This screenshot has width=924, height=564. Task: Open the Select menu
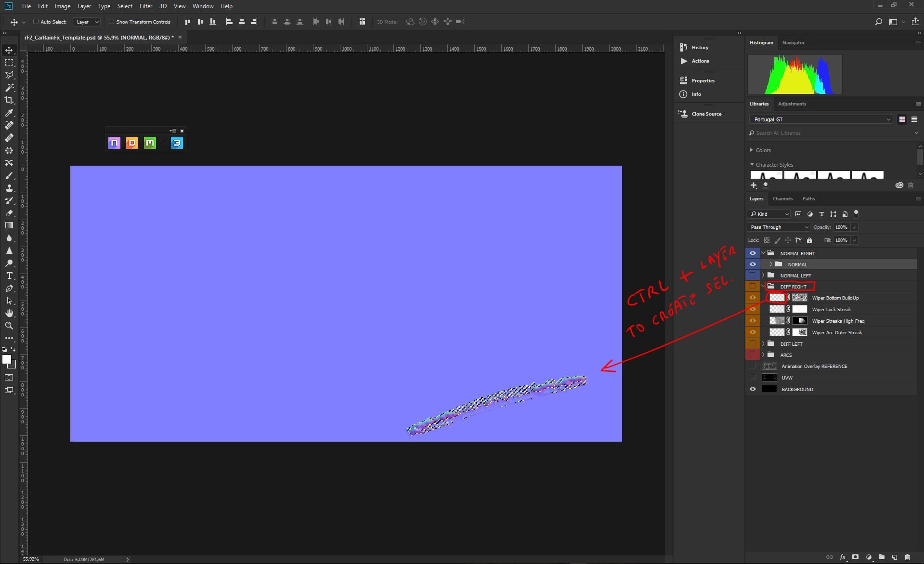pyautogui.click(x=125, y=6)
